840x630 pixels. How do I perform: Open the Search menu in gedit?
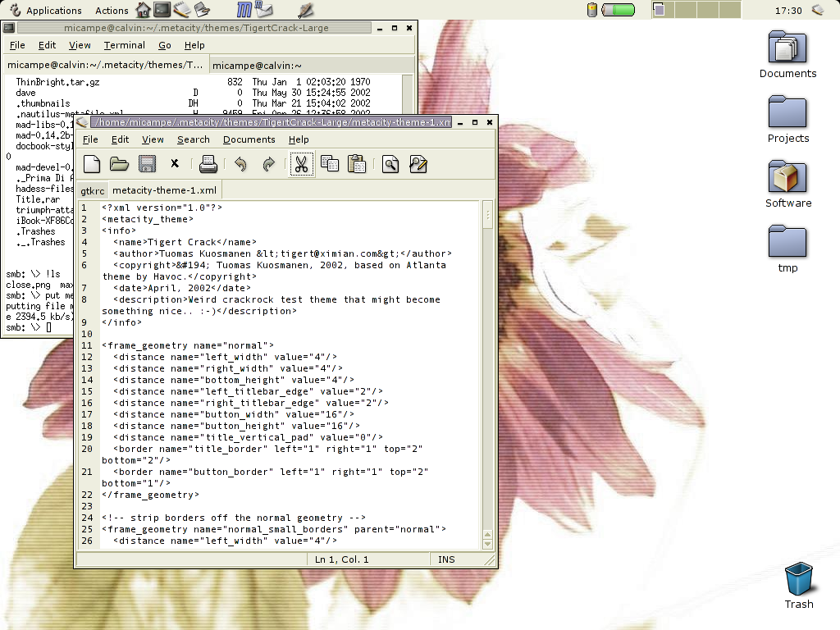point(194,139)
